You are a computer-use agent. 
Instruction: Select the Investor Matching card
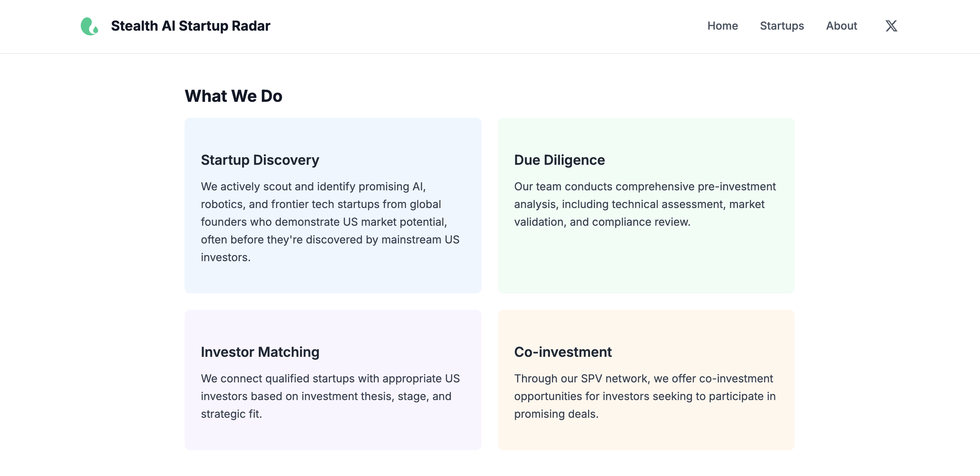tap(333, 380)
